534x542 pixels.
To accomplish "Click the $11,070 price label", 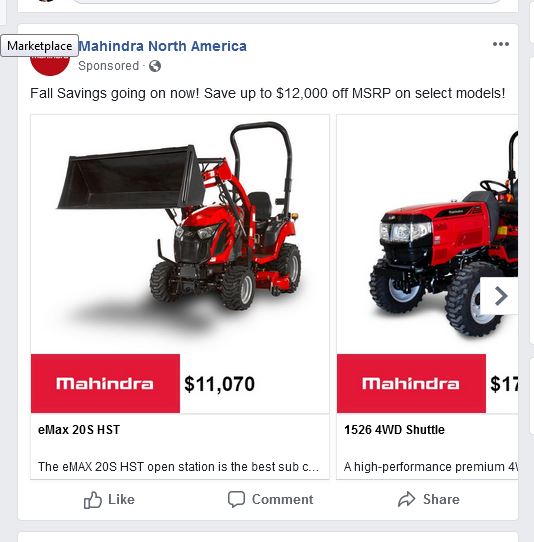I will [219, 384].
